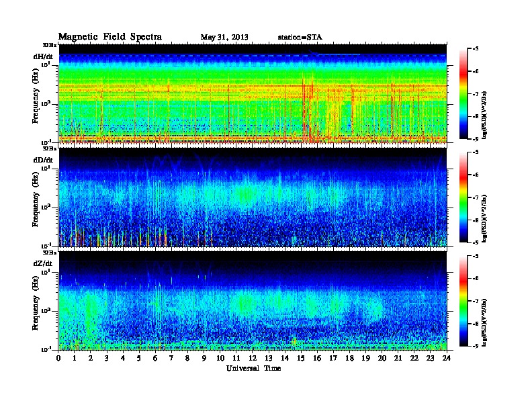Click the color bar beside dD/dt panel

click(463, 197)
